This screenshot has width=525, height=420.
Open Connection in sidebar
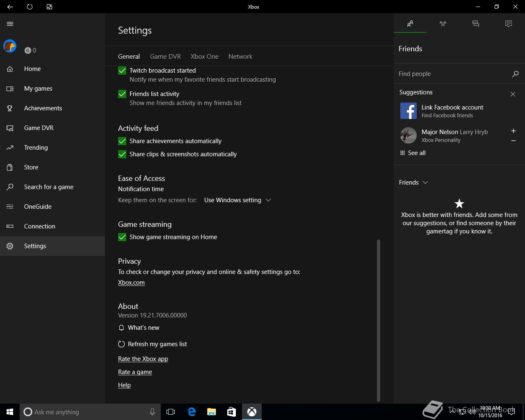click(52, 226)
